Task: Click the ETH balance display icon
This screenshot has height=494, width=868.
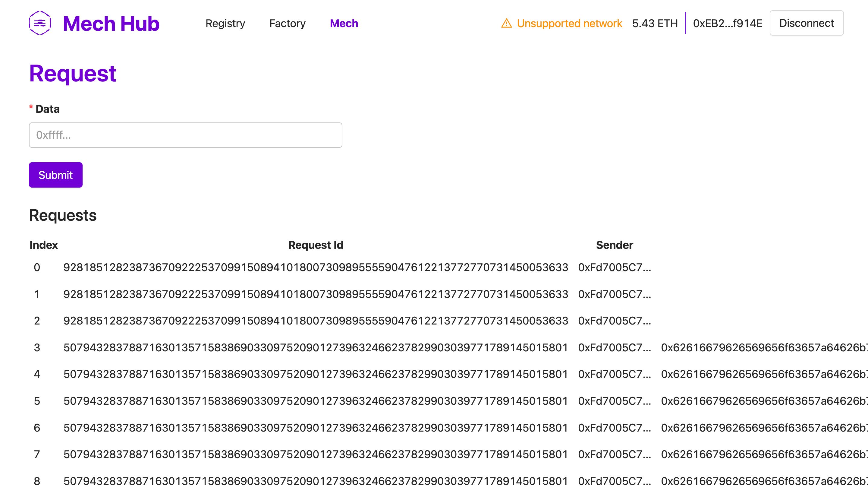Action: [655, 23]
